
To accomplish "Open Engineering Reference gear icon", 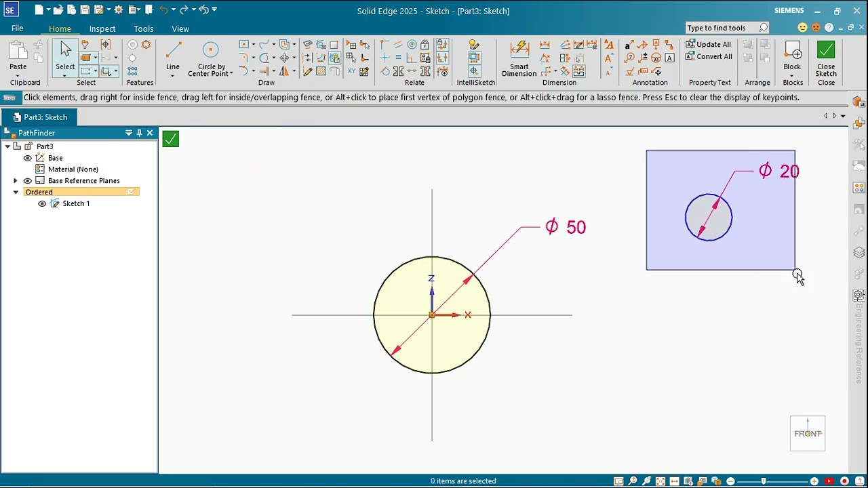I will click(859, 296).
